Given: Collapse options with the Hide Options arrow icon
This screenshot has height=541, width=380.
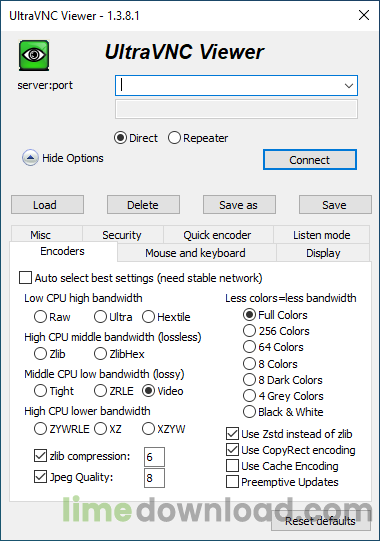Looking at the screenshot, I should [30, 158].
